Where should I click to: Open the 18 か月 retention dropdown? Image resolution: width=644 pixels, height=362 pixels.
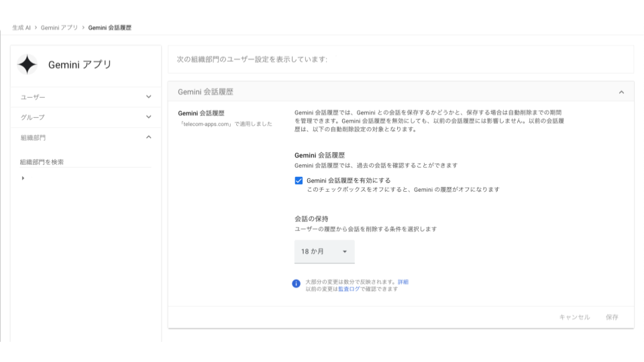325,251
